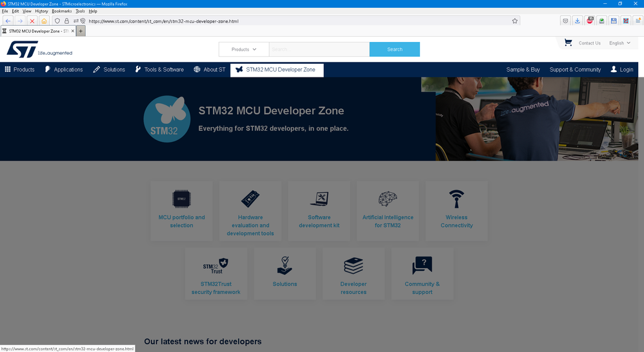Open the Firefox application menu icon

point(638,21)
